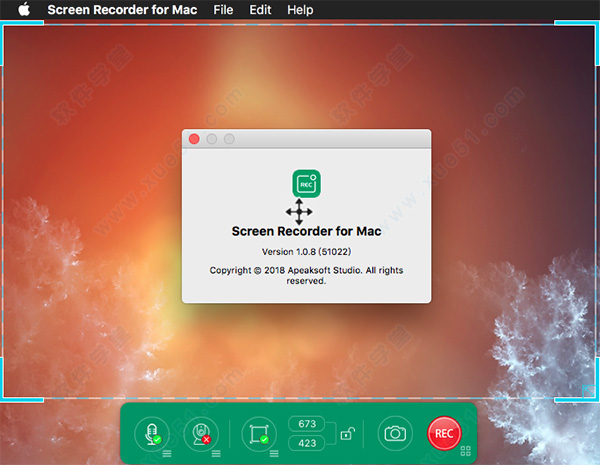Viewport: 600px width, 465px height.
Task: Open the File menu
Action: click(223, 10)
